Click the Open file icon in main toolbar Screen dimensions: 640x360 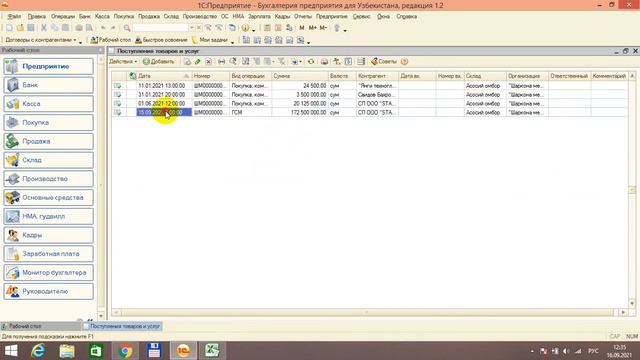point(20,28)
